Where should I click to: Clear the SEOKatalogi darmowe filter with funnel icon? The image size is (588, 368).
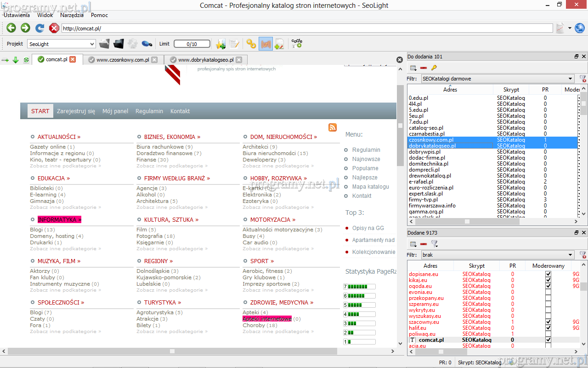coord(582,79)
